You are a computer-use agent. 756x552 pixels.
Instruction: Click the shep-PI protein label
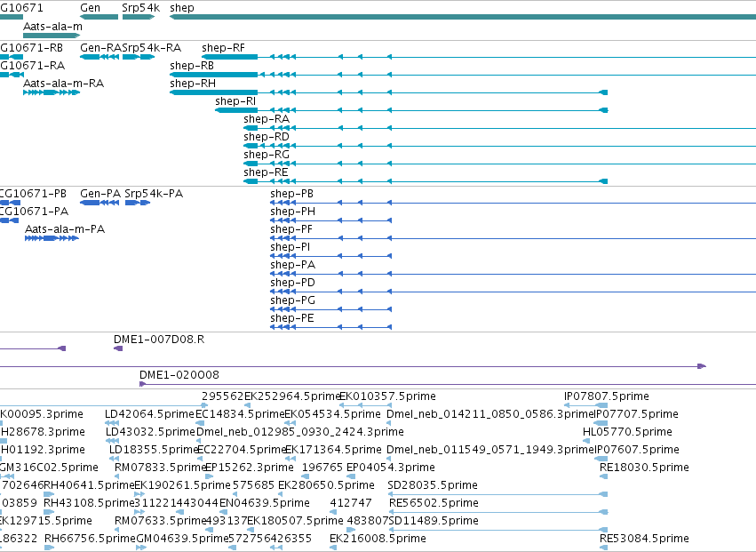[290, 247]
